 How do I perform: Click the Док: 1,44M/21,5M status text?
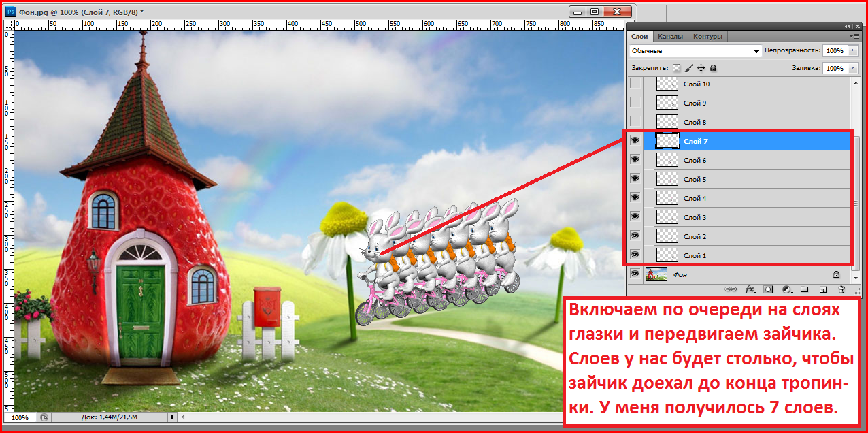point(109,417)
